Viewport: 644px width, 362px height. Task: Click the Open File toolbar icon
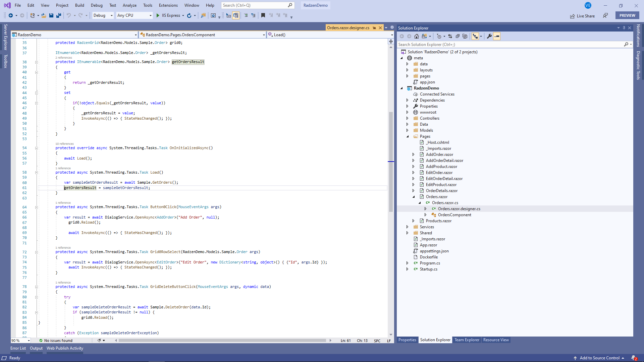(44, 15)
